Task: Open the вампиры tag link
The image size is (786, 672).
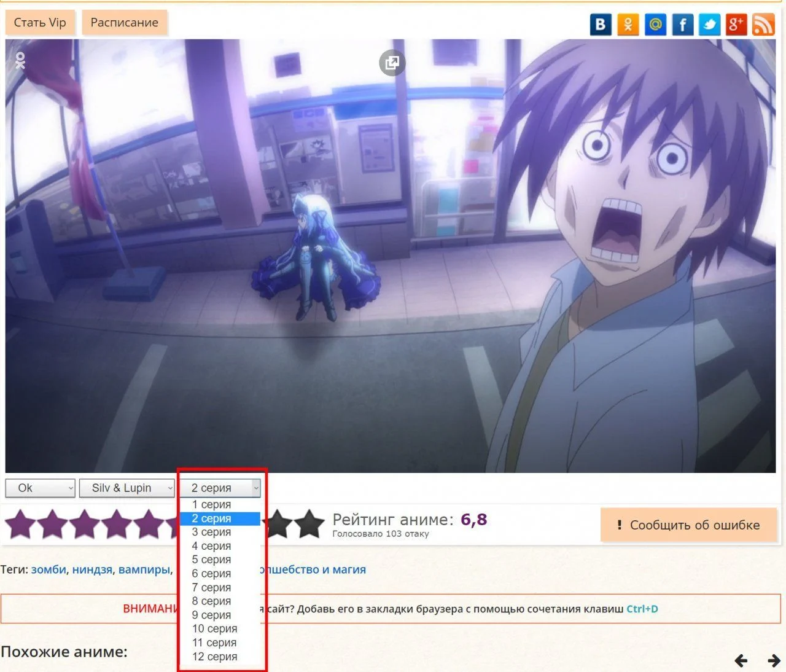Action: point(144,569)
